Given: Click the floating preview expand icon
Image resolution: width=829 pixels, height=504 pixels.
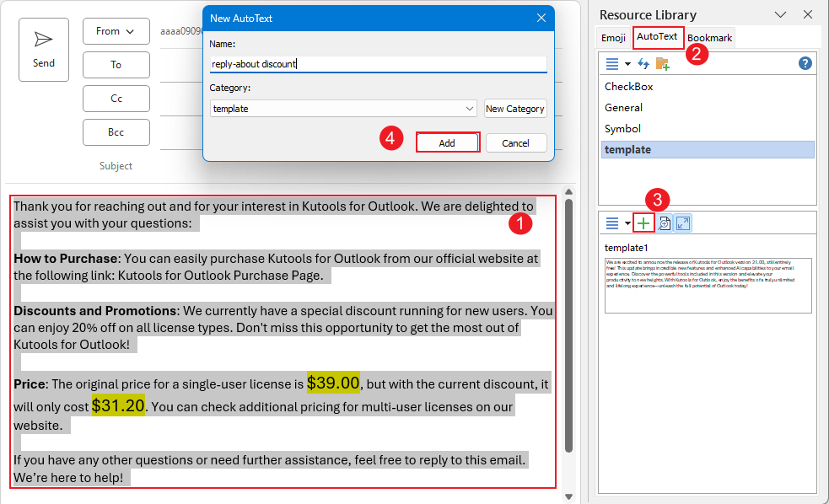Looking at the screenshot, I should coord(683,223).
